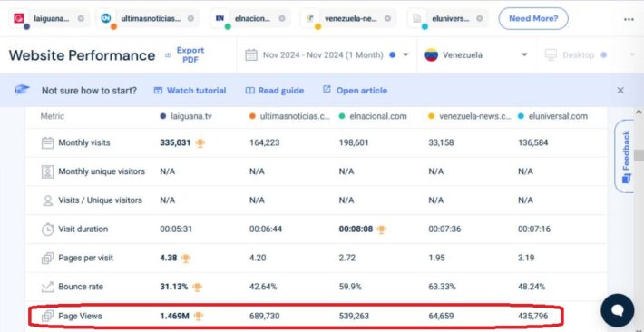644x332 pixels.
Task: Remove eluniversal site chip
Action: 479,18
